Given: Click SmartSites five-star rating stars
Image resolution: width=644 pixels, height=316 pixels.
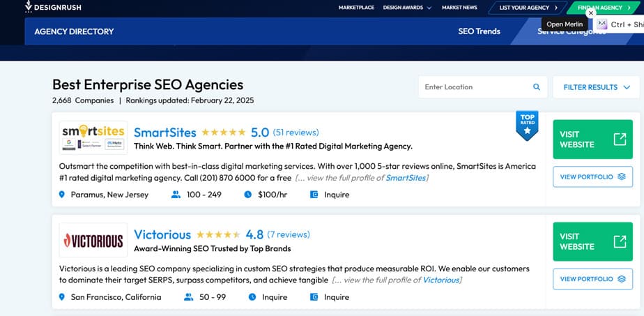Looking at the screenshot, I should (224, 133).
